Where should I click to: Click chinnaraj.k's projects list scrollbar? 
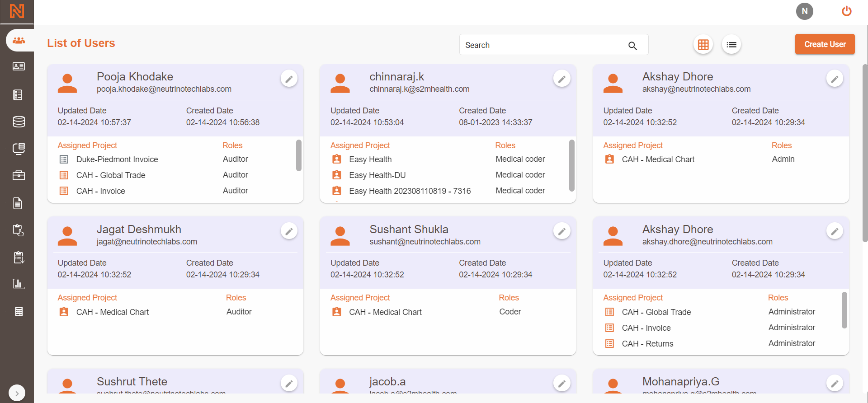tap(571, 165)
